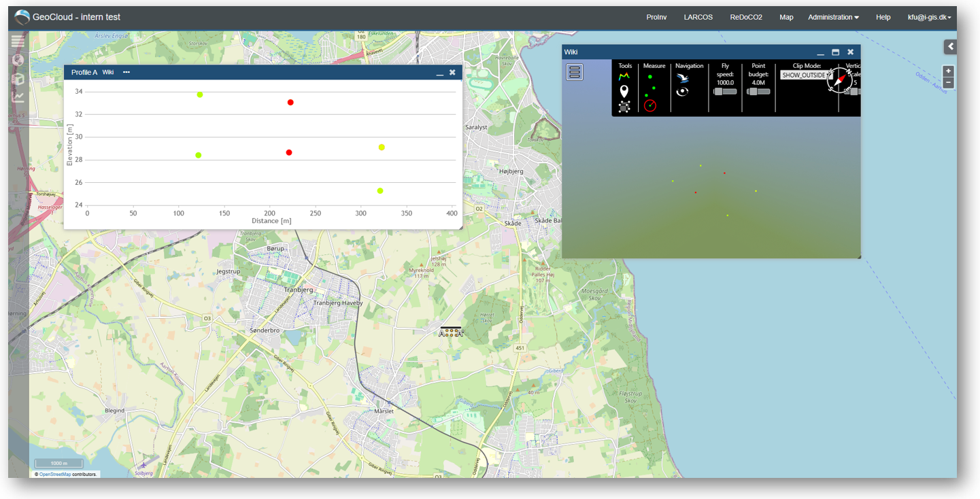This screenshot has height=499, width=980.
Task: Click the globe icon in the left sidebar
Action: 18,61
